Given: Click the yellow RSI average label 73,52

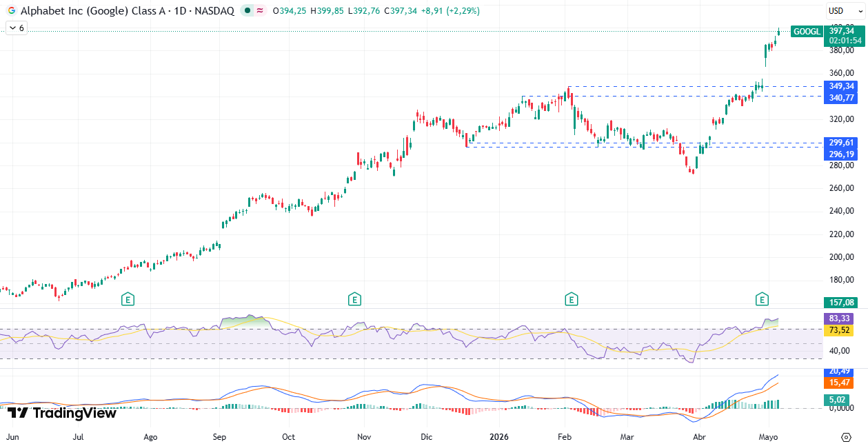Looking at the screenshot, I should [838, 330].
